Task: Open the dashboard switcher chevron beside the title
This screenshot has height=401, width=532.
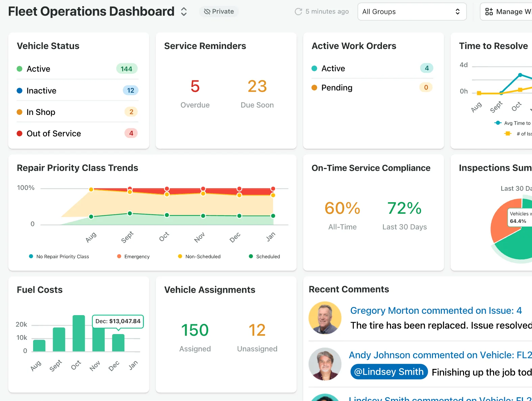Action: pyautogui.click(x=184, y=11)
